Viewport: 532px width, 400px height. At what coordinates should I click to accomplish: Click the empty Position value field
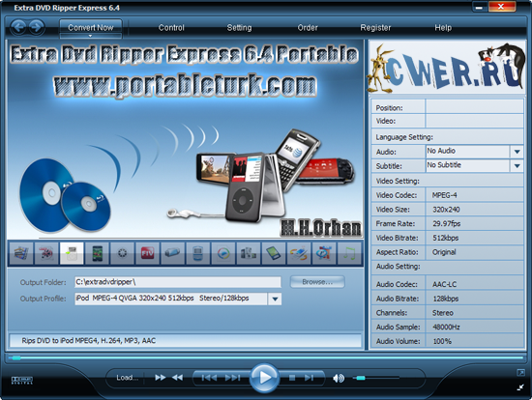474,107
